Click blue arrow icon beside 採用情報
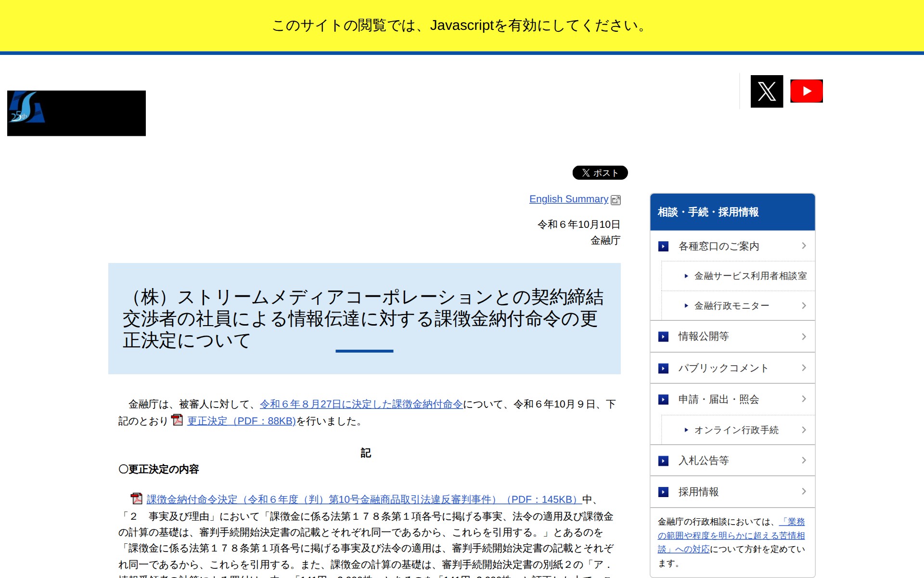924x578 pixels. (x=663, y=492)
